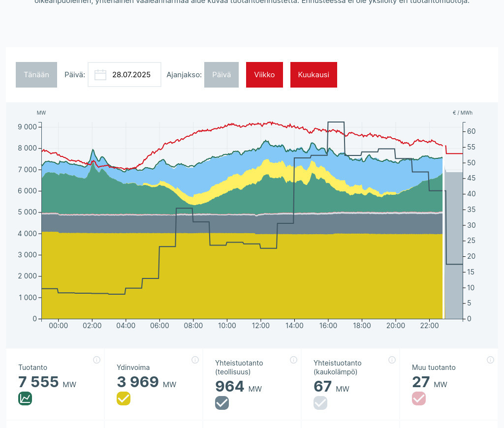This screenshot has width=504, height=428.
Task: Open info icon for Yhteistuotanto (kaukolämpö)
Action: click(x=392, y=360)
